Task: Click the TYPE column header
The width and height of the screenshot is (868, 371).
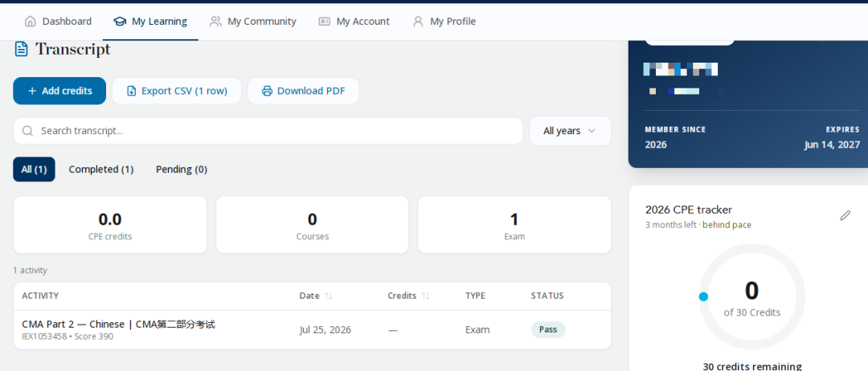Action: pyautogui.click(x=476, y=296)
